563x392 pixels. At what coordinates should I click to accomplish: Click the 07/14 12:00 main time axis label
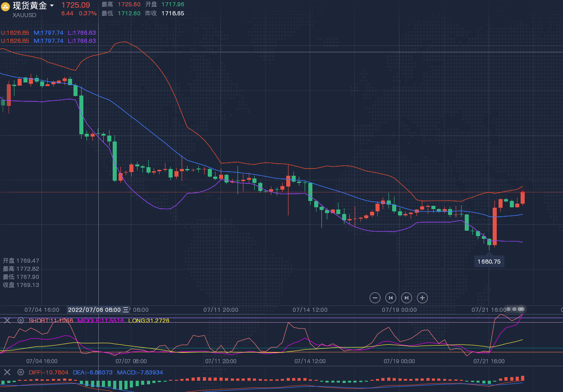tap(310, 310)
